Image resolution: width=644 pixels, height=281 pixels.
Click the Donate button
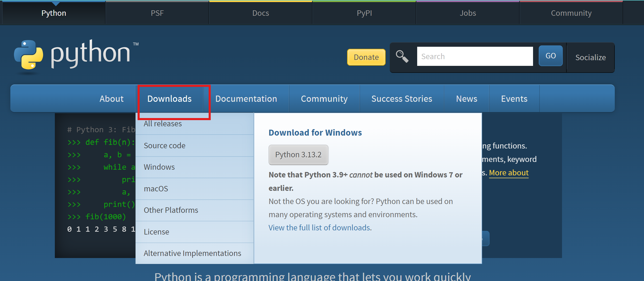click(x=366, y=57)
